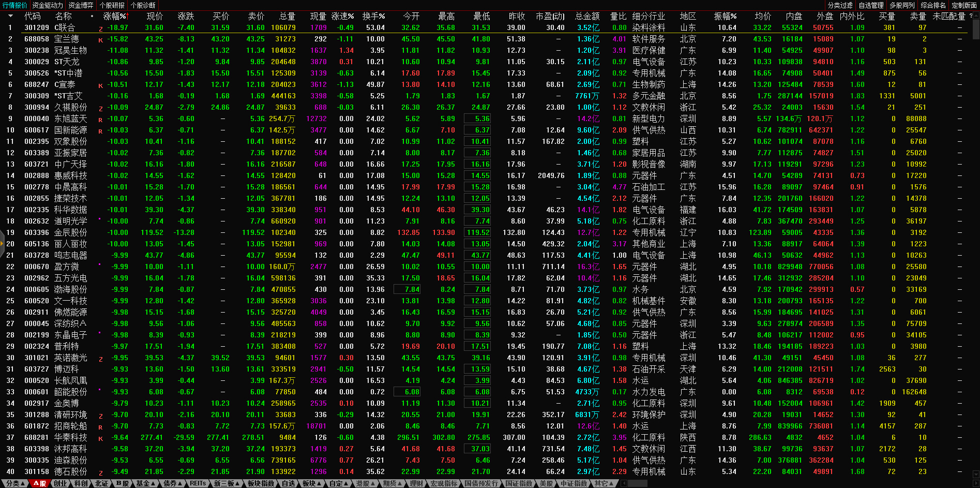Viewport: 980px width, 488px height.
Task: Click the vertical scrollbar down arrow
Action: [976, 474]
